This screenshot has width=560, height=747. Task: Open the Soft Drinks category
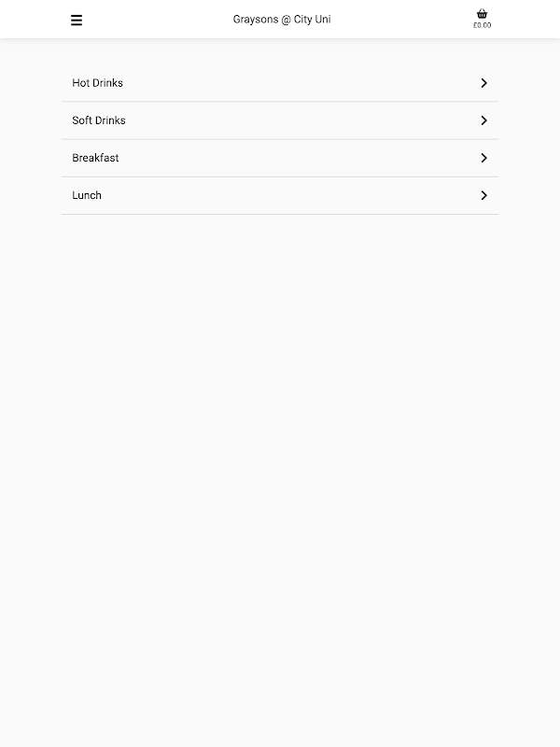click(x=280, y=120)
